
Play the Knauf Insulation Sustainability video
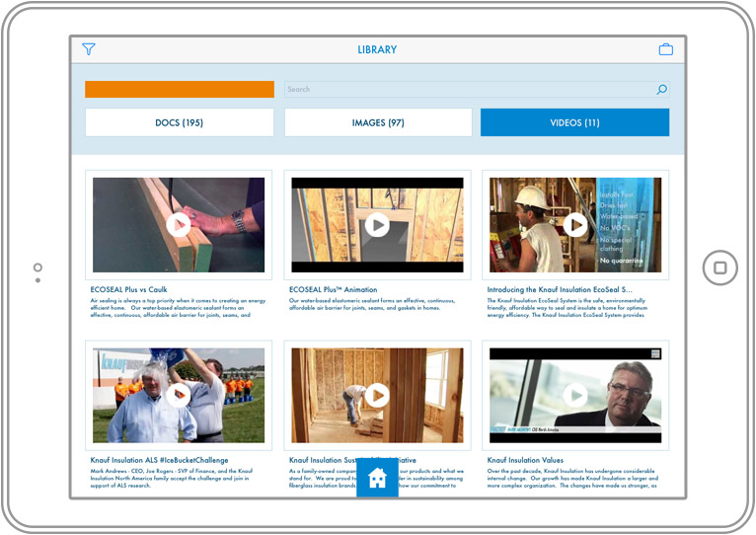point(377,395)
